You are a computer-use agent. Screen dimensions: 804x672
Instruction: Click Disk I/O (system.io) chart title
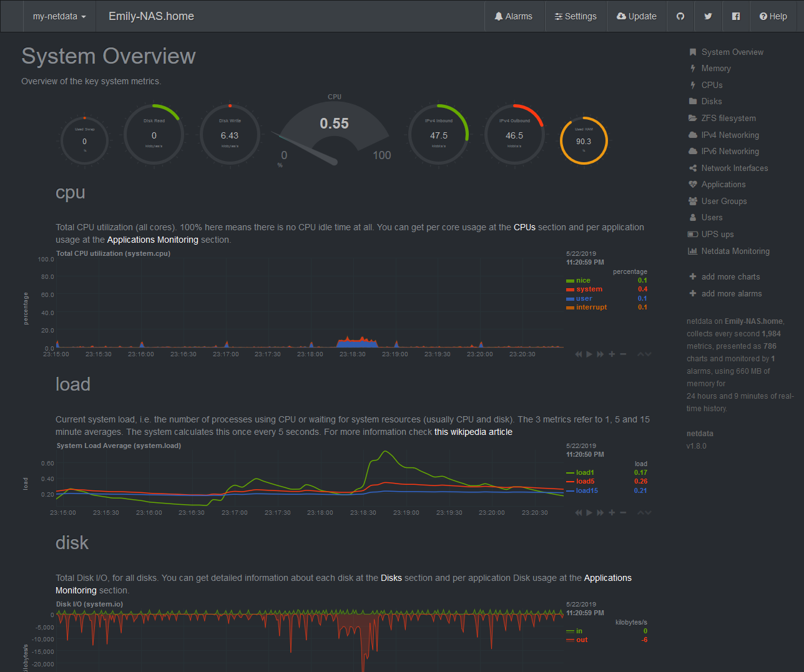pyautogui.click(x=89, y=605)
